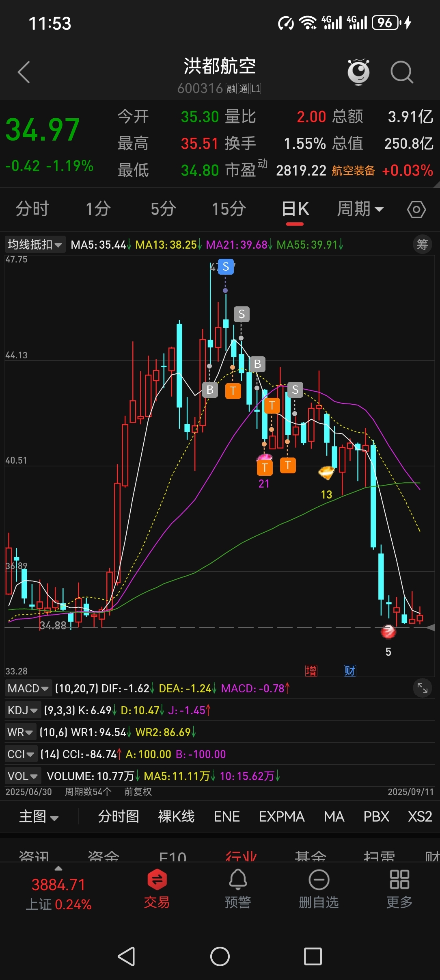Image resolution: width=440 pixels, height=980 pixels.
Task: Select 分时图 main chart option
Action: pos(119,816)
